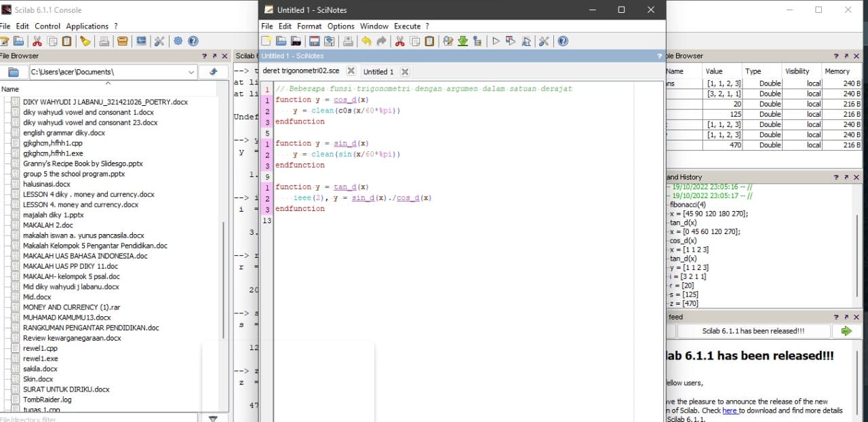Open Execute menu in SciNotes
This screenshot has height=422, width=868.
(x=407, y=26)
